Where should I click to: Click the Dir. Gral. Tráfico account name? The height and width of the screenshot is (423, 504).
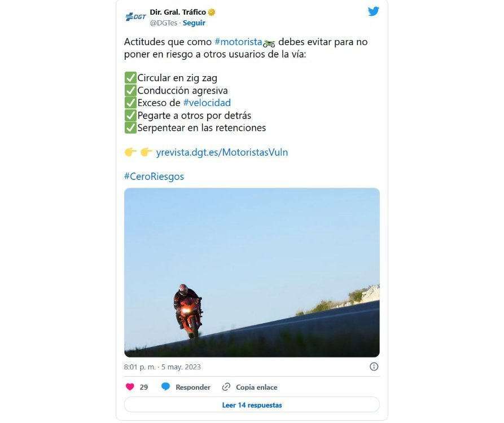[178, 12]
